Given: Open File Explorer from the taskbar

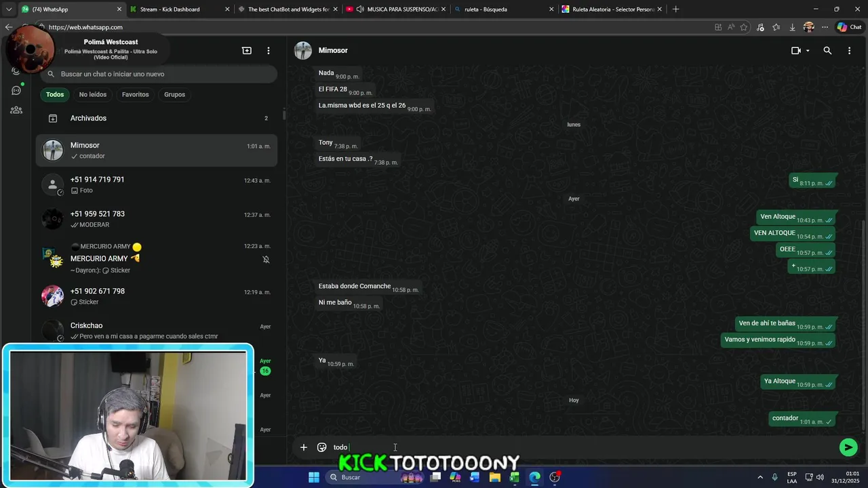Looking at the screenshot, I should (x=495, y=477).
